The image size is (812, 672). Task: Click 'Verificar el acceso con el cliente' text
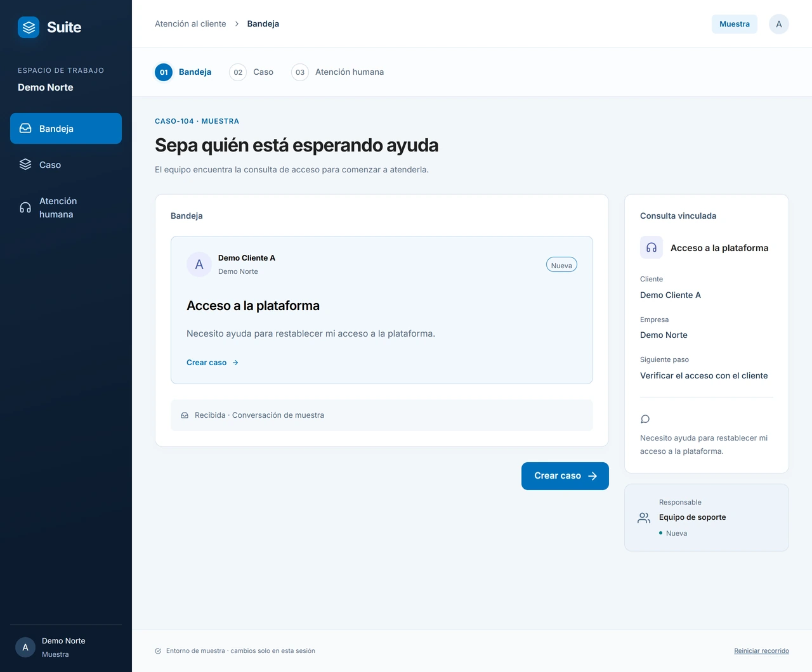tap(704, 375)
